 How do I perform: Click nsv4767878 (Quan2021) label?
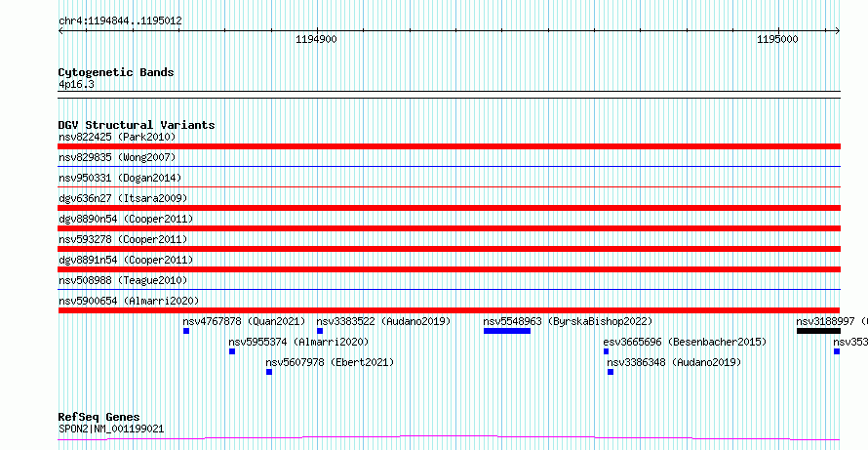(x=244, y=321)
